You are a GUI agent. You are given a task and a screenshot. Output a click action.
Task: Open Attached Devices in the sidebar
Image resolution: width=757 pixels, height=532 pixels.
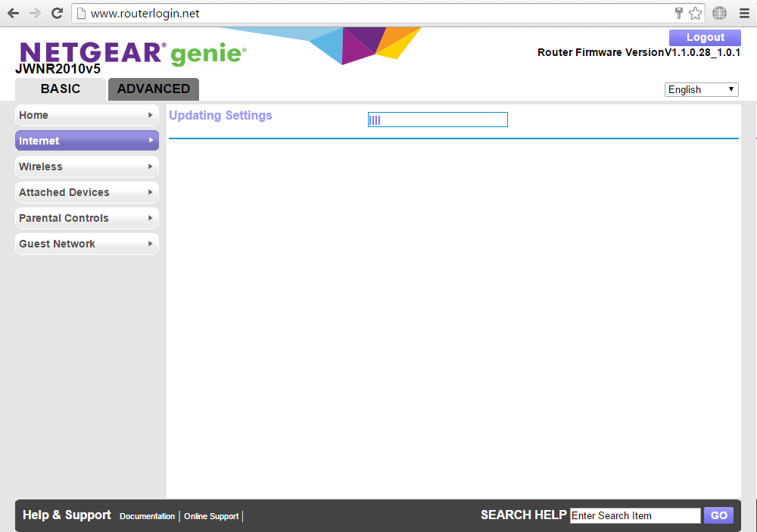(87, 192)
